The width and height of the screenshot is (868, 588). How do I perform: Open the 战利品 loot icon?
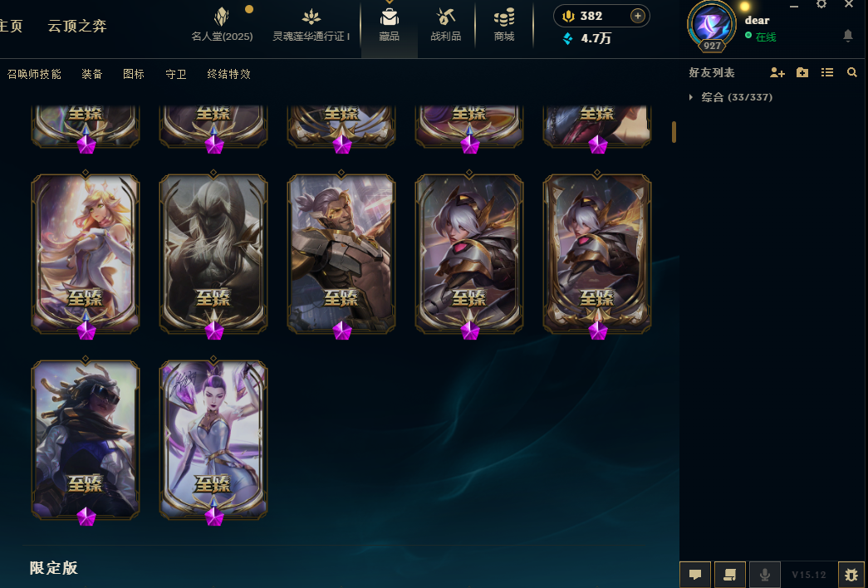445,17
